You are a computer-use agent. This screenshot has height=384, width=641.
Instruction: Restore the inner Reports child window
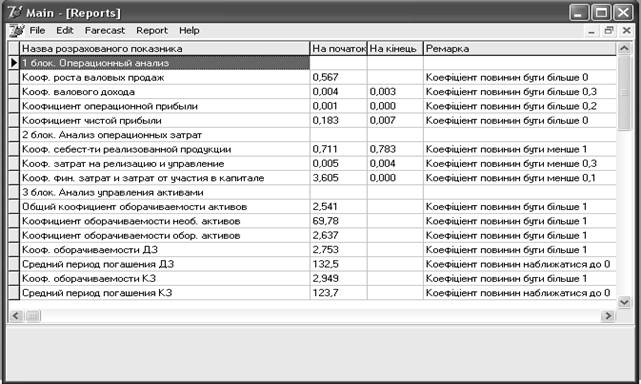coord(609,31)
